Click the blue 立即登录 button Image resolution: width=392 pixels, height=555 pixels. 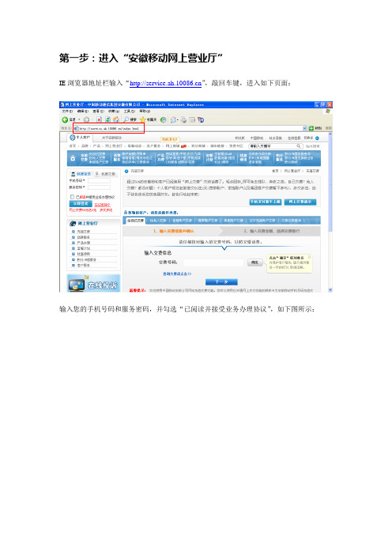click(x=81, y=204)
